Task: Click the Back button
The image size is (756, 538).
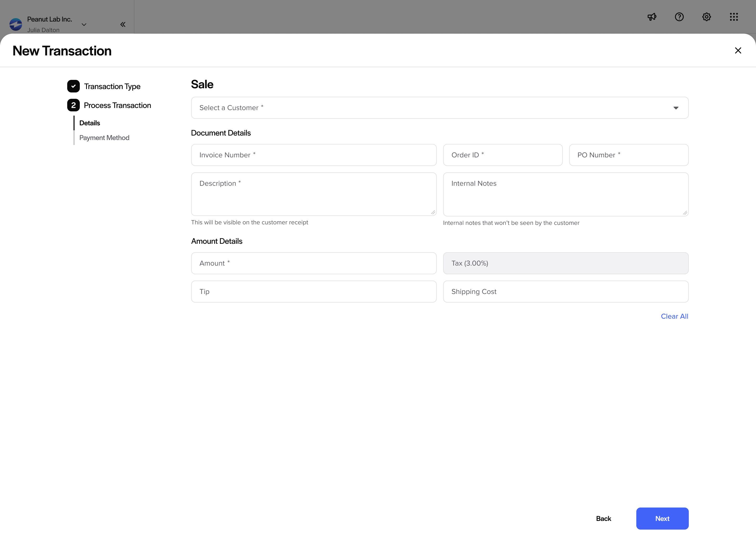Action: [x=603, y=519]
